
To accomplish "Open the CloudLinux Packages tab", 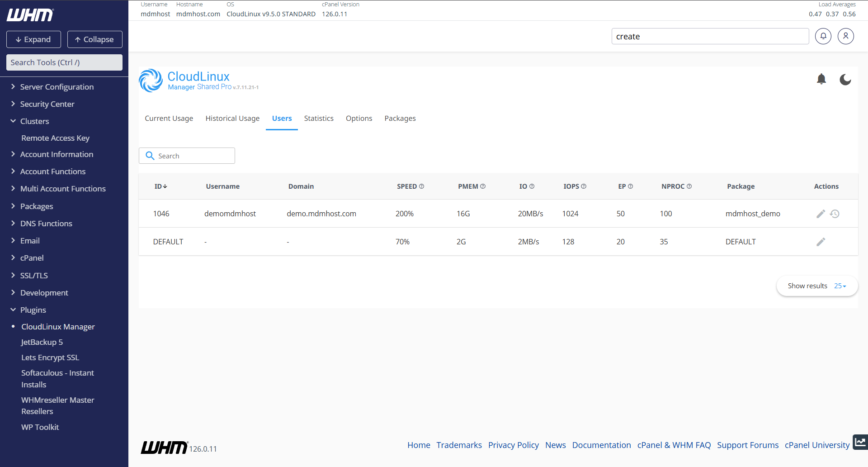I will pyautogui.click(x=400, y=118).
